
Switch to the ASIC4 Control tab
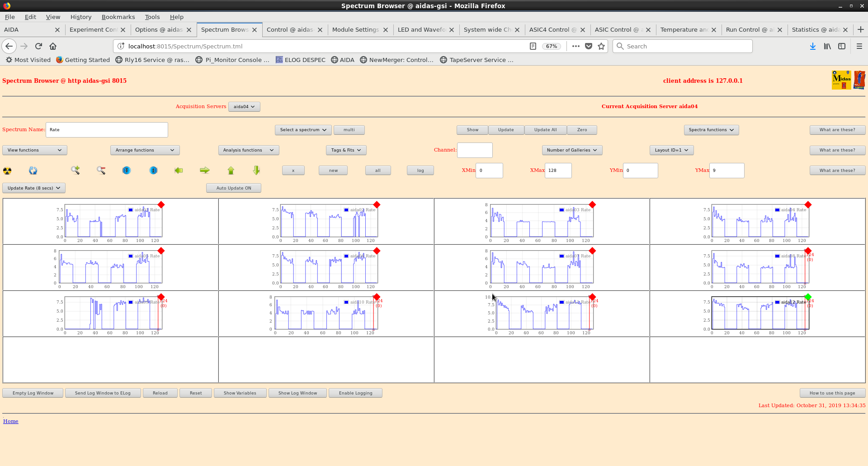(552, 29)
